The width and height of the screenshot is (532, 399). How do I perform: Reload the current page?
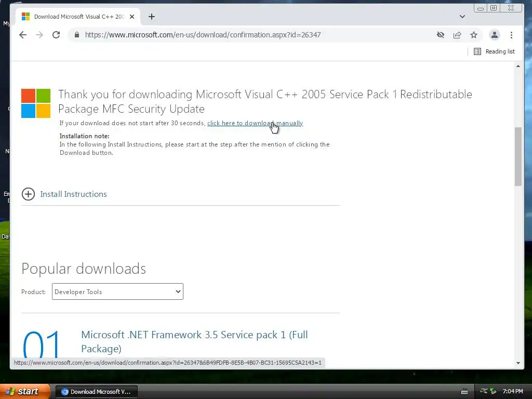click(x=56, y=35)
